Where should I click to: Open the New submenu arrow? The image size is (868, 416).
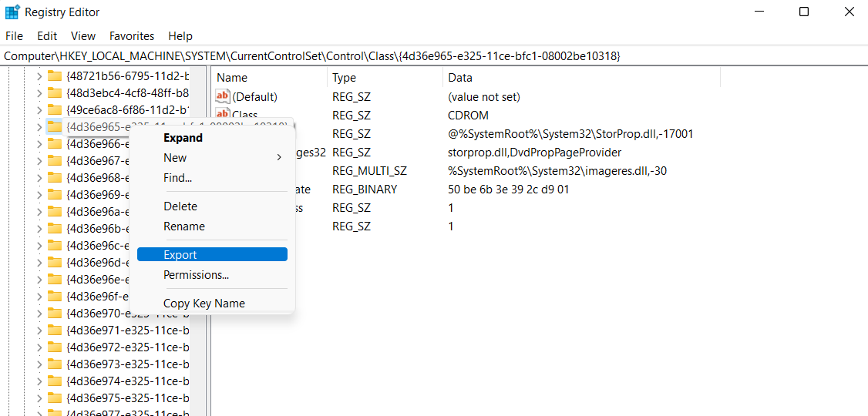pyautogui.click(x=279, y=158)
